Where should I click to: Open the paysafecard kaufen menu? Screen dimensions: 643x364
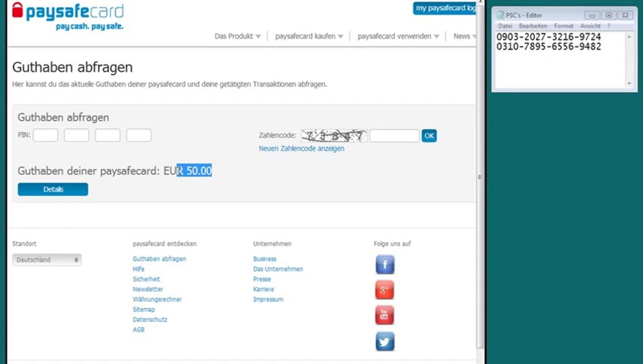[309, 36]
